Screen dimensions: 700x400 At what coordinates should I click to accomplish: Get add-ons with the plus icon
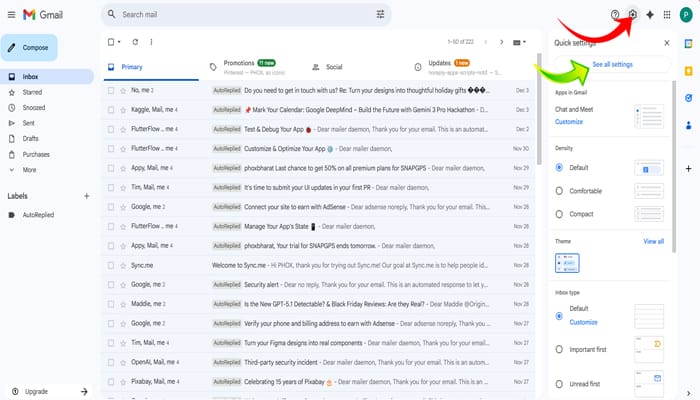coord(688,169)
